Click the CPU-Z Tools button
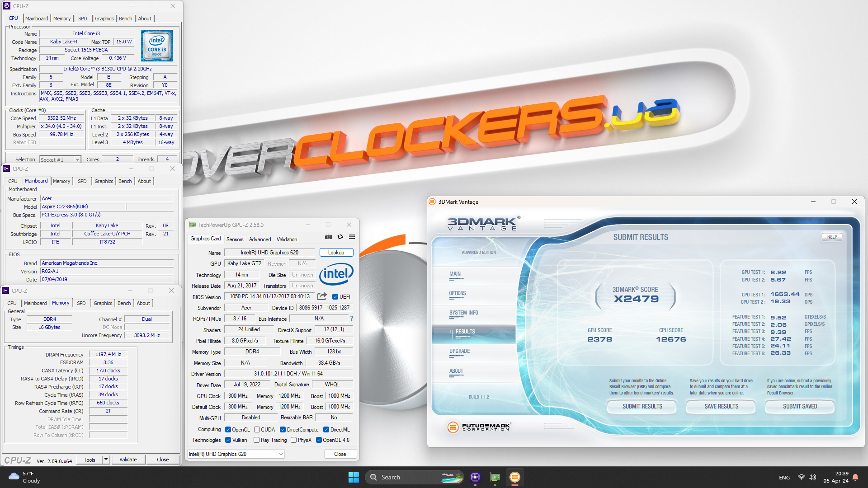Viewport: 868px width, 488px height. [90, 460]
